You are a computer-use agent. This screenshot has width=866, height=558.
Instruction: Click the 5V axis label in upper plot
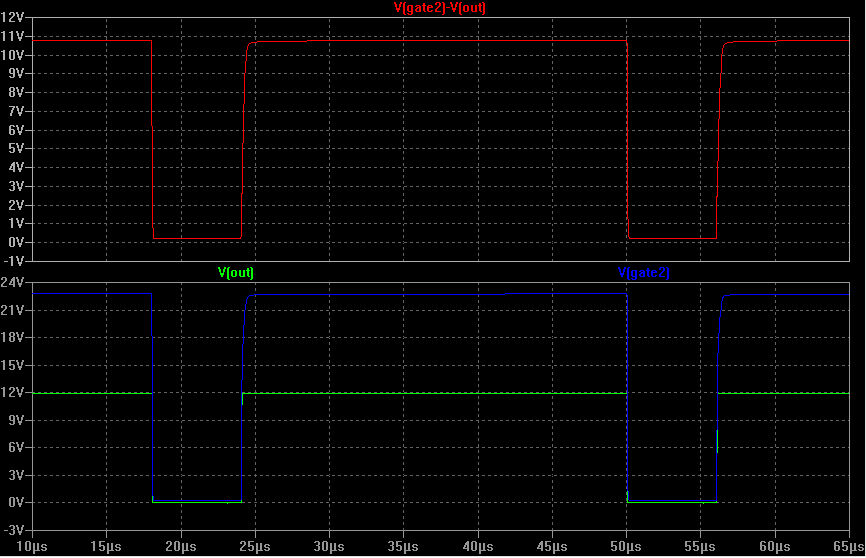pos(16,149)
